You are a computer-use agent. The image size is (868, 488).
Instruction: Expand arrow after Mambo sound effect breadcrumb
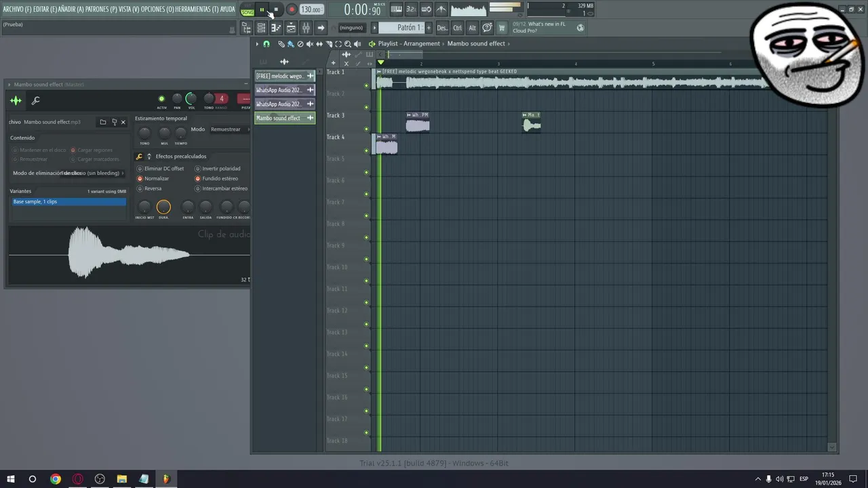click(509, 44)
